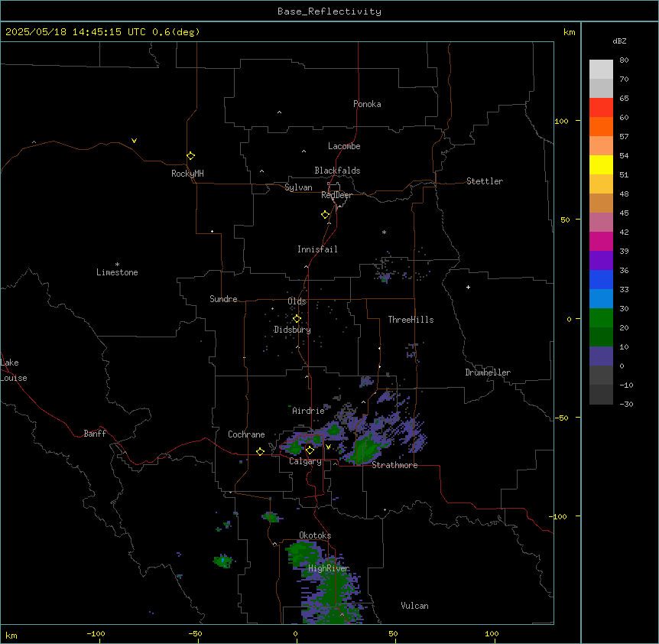Click the Airdrie city label
659x644 pixels.
(x=308, y=411)
